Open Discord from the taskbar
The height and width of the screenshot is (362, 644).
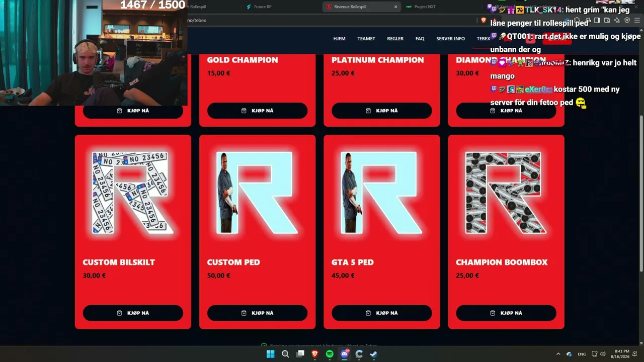(x=345, y=354)
